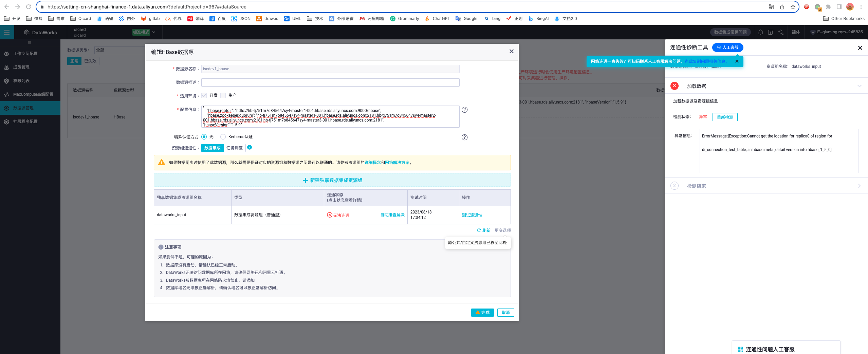This screenshot has height=354, width=868.
Task: Open the notifications bell icon
Action: (x=761, y=32)
